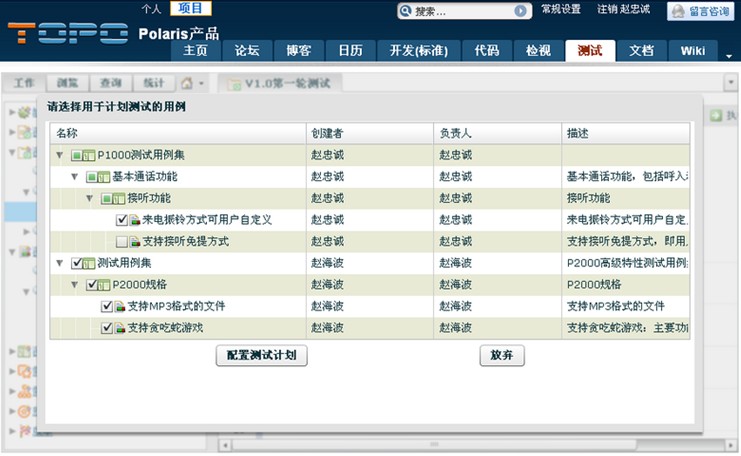This screenshot has width=741, height=456.
Task: Check the 支持接听免提方式 checkbox
Action: pyautogui.click(x=121, y=242)
